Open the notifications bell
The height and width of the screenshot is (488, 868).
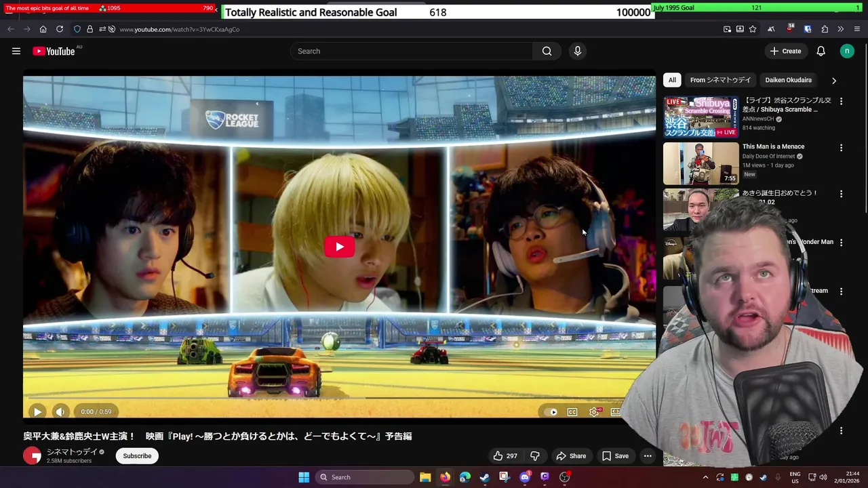coord(821,51)
